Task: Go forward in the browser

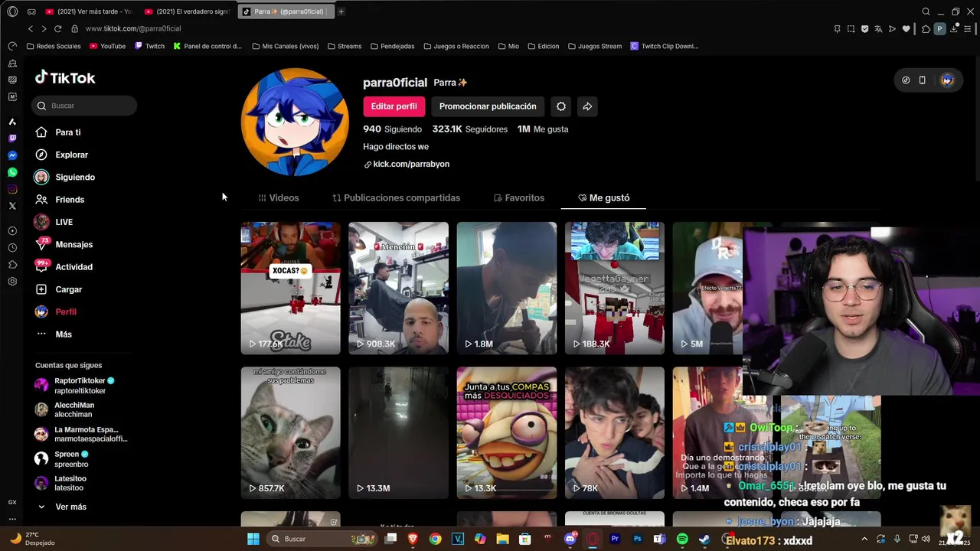Action: 44,28
